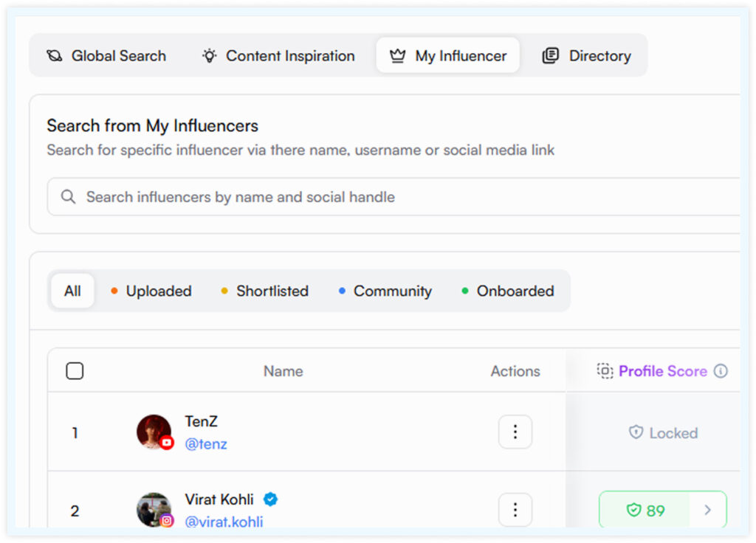This screenshot has height=543, width=756.
Task: Click TenZ's profile avatar thumbnail
Action: (x=154, y=432)
